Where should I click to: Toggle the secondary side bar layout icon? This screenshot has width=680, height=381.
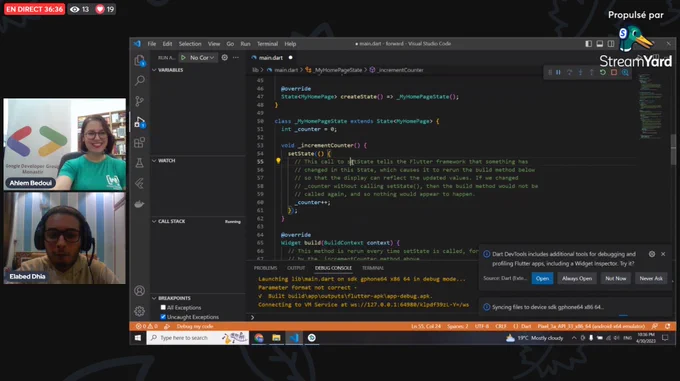click(611, 44)
